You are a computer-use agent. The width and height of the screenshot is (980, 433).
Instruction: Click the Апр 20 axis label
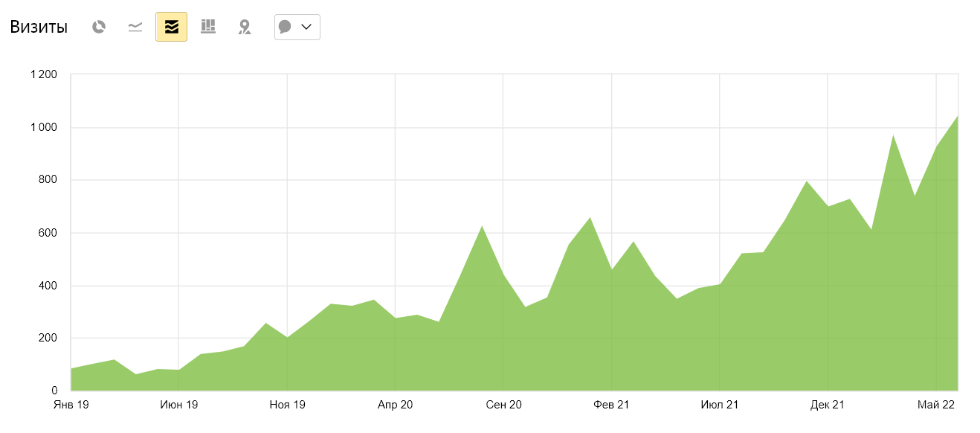tap(396, 405)
